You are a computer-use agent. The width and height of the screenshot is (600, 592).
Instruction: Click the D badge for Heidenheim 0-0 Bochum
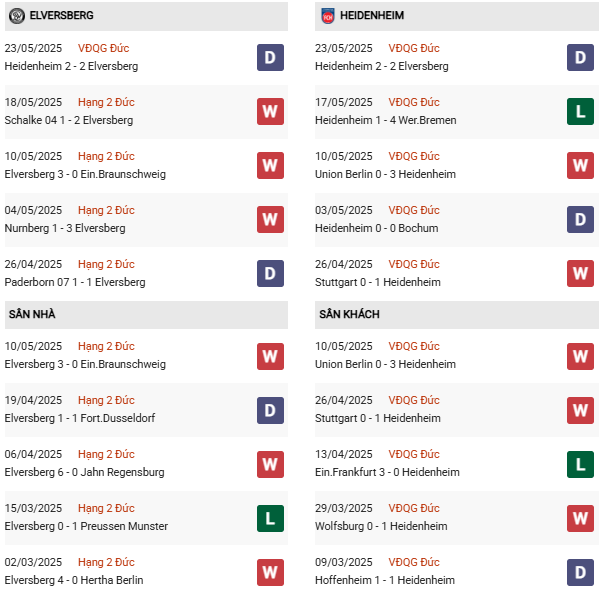tap(581, 219)
